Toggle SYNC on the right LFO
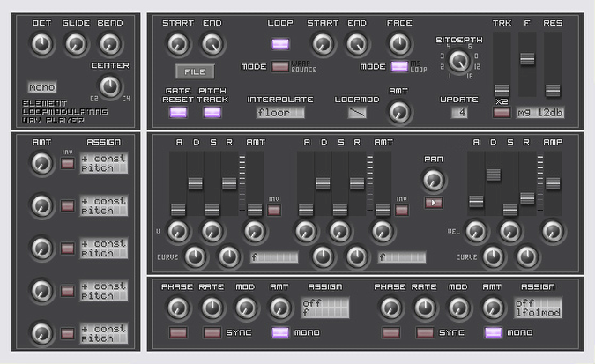The width and height of the screenshot is (595, 364). [425, 333]
